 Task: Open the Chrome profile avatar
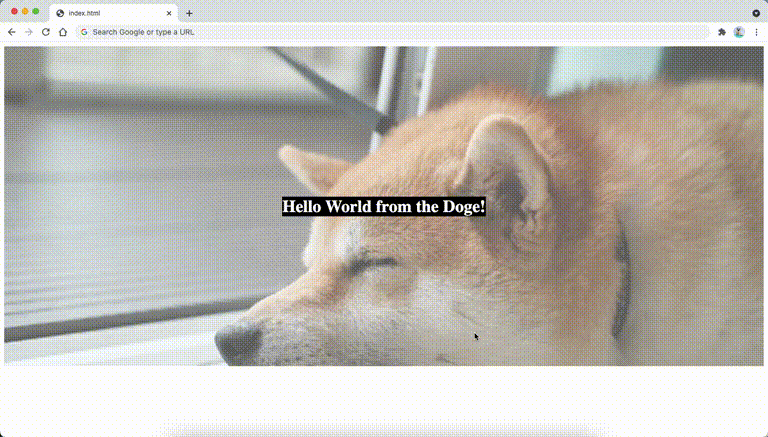pos(739,32)
